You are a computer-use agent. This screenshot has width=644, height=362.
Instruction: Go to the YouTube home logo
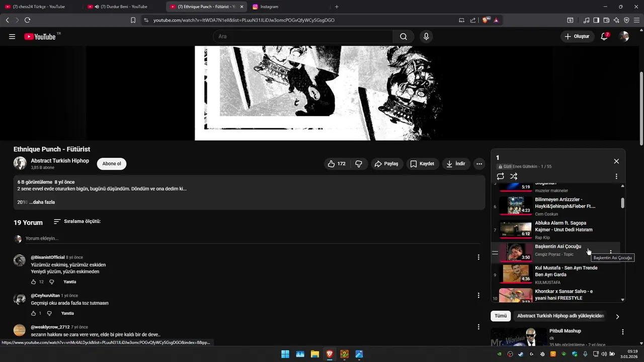(40, 37)
